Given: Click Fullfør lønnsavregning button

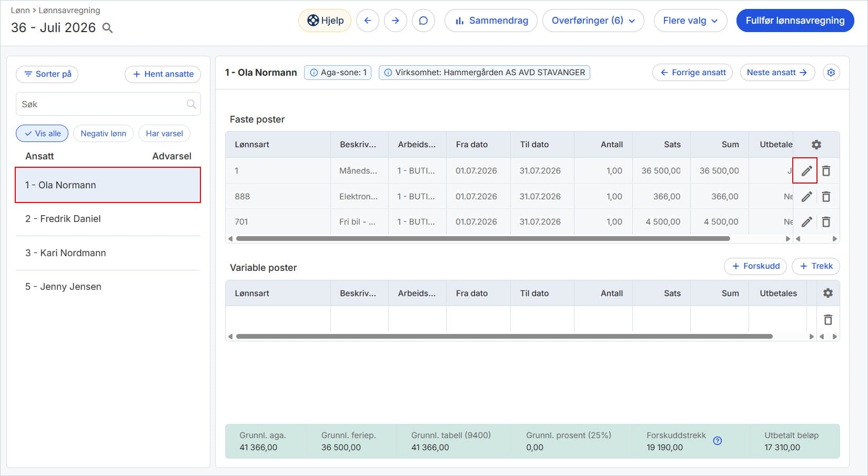Looking at the screenshot, I should tap(795, 21).
